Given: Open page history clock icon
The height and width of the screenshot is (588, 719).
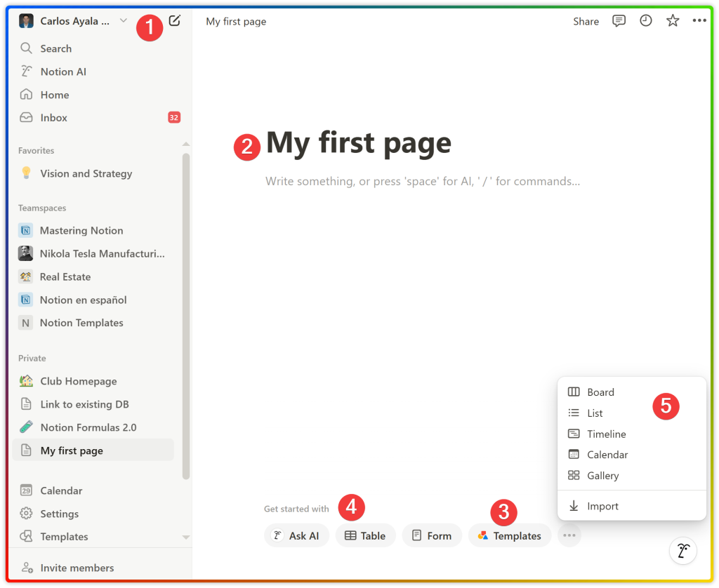Looking at the screenshot, I should tap(646, 20).
